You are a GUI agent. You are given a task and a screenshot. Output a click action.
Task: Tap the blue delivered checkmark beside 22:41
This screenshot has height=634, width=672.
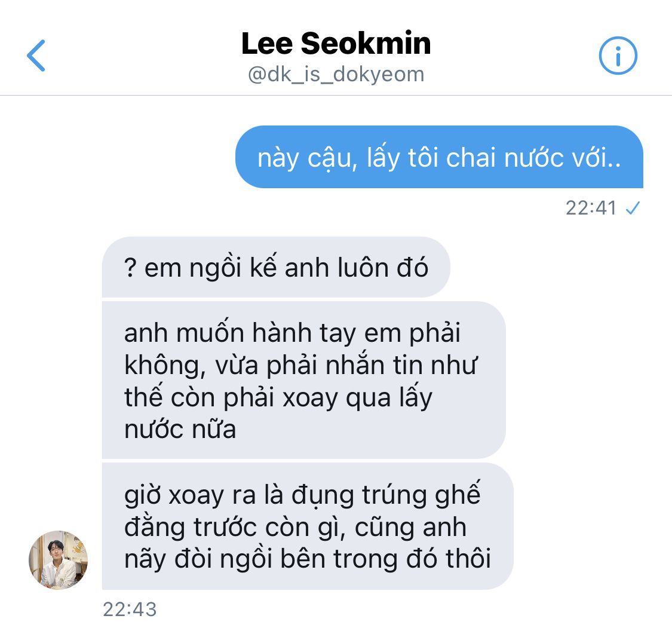633,209
